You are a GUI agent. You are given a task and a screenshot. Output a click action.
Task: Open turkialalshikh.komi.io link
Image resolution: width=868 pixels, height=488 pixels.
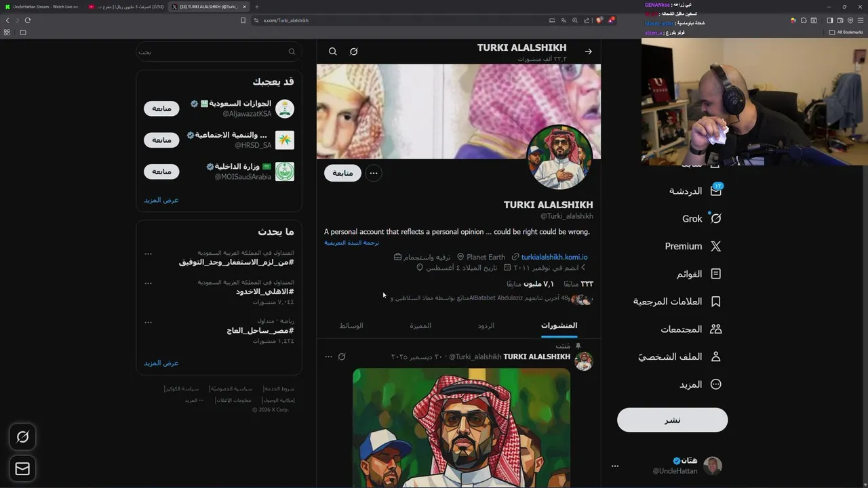click(554, 257)
